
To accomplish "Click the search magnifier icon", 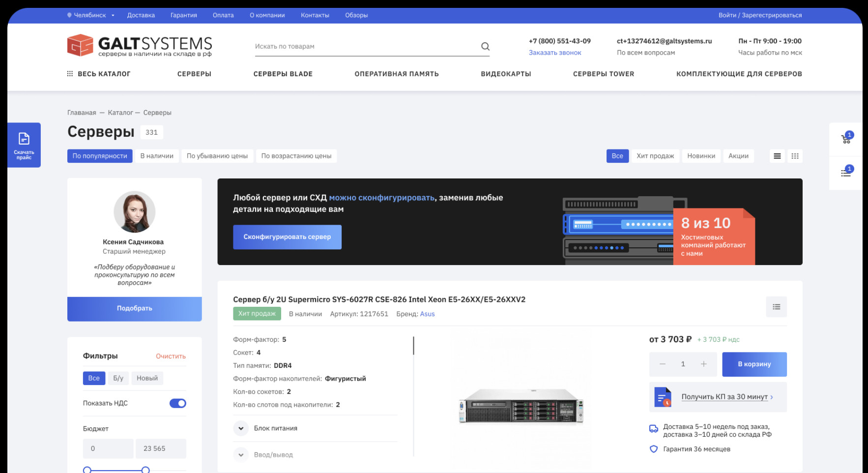I will 485,46.
